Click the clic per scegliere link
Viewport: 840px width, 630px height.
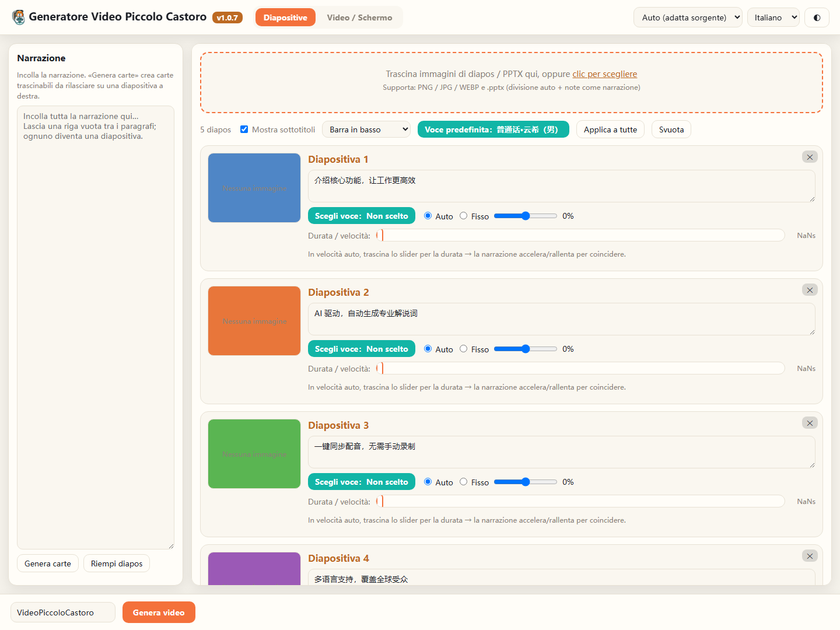(x=605, y=74)
